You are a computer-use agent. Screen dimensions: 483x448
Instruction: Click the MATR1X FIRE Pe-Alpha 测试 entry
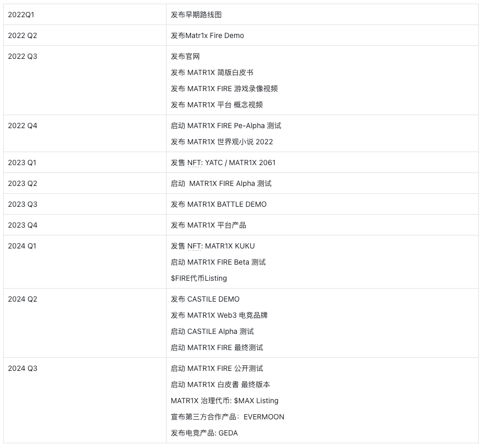pos(226,126)
